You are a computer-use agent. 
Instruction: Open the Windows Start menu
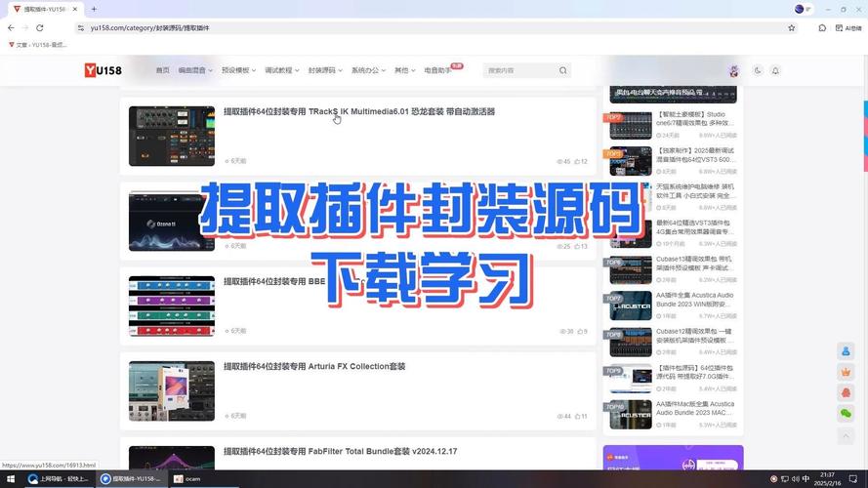pyautogui.click(x=11, y=478)
